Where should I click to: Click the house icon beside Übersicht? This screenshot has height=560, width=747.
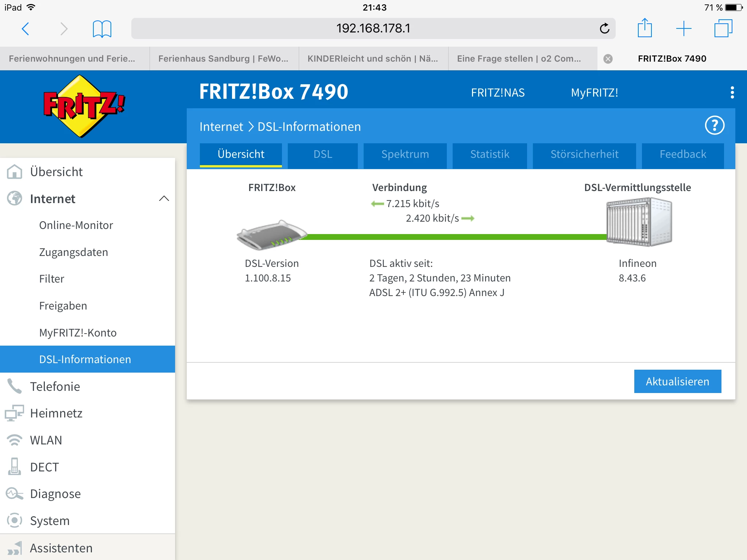(x=15, y=172)
